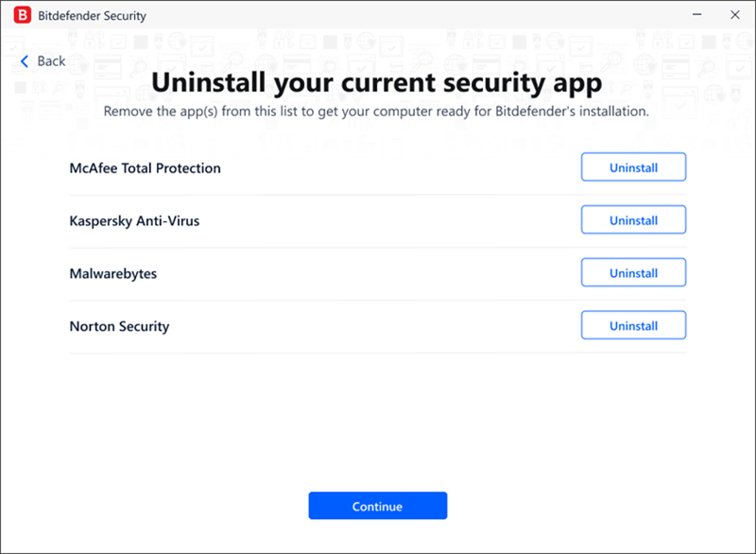This screenshot has width=756, height=554.
Task: Click the red Bitdefender B logo
Action: click(22, 15)
